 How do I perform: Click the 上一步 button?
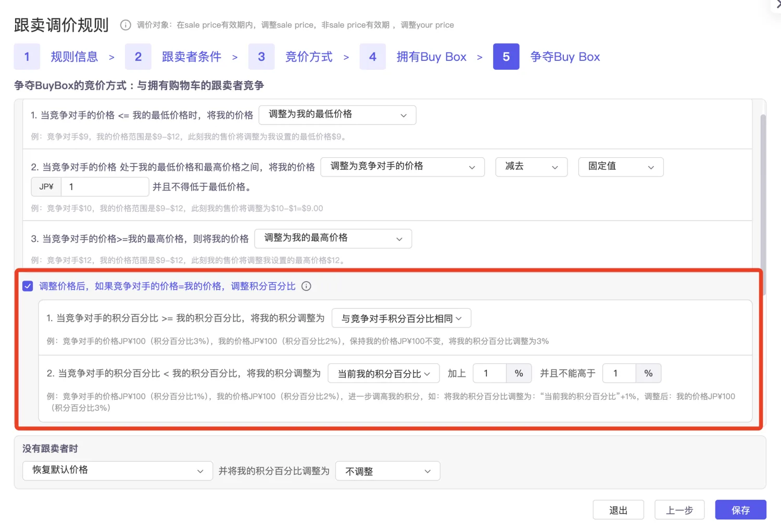679,510
